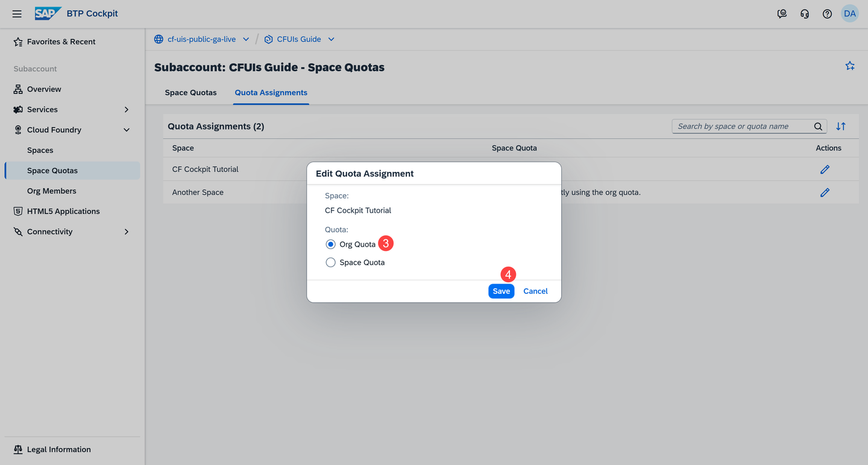
Task: Click the Another Space table cell
Action: [x=198, y=192]
